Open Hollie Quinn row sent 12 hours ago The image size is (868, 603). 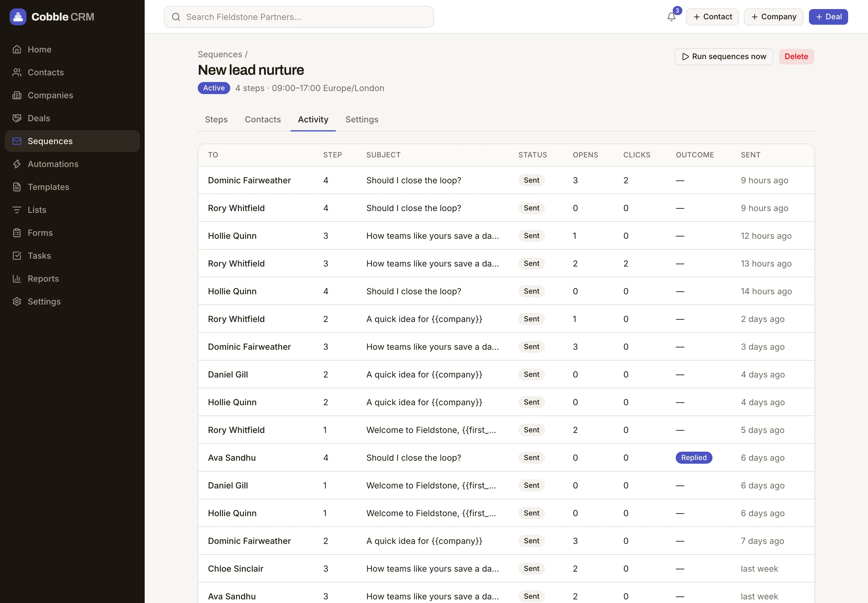pyautogui.click(x=506, y=236)
